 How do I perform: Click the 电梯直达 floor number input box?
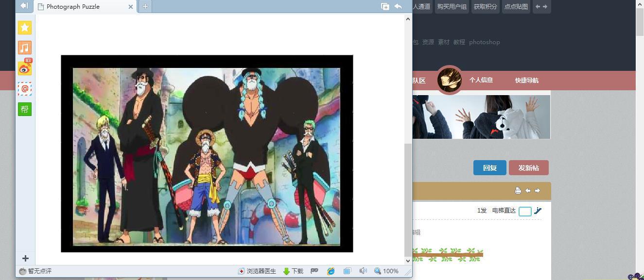coord(525,211)
